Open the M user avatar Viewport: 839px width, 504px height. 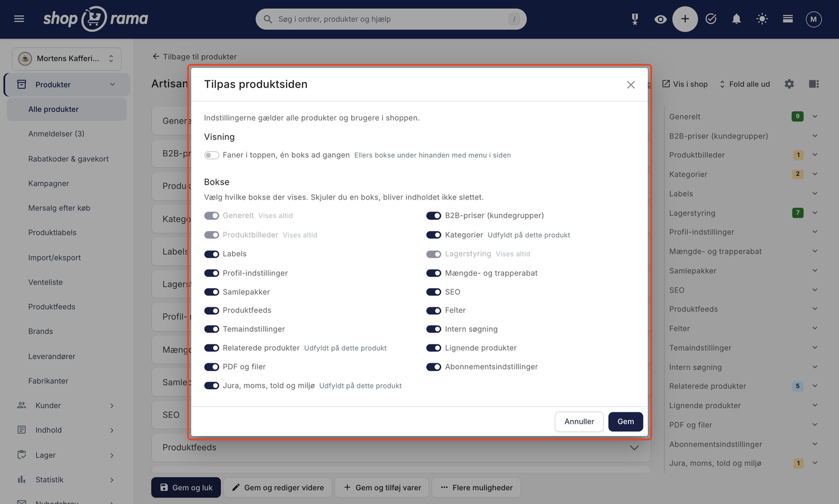coord(813,19)
